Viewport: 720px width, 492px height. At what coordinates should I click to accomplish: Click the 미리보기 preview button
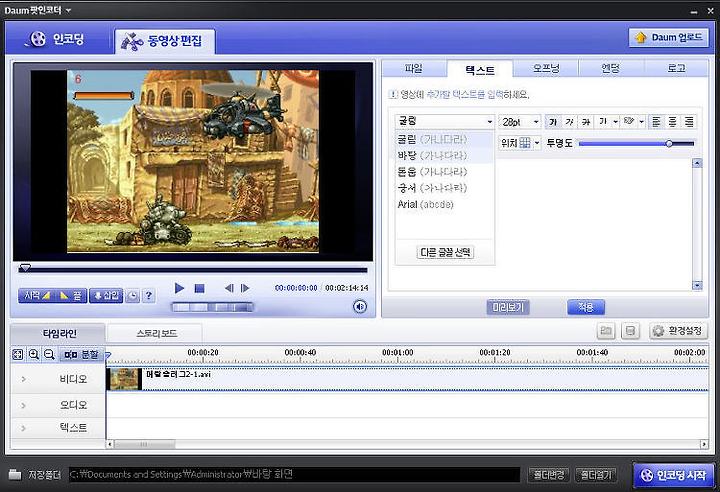coord(508,307)
